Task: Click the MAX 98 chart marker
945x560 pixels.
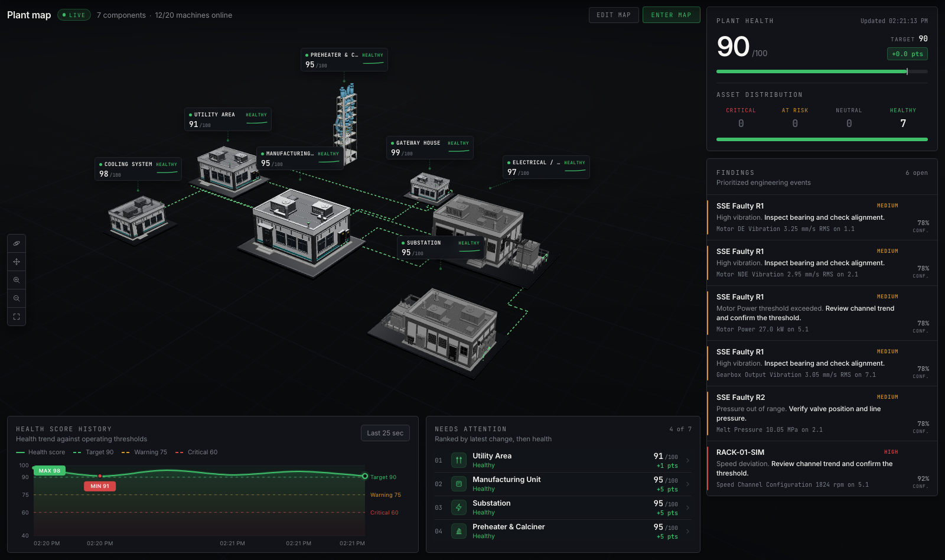Action: click(49, 471)
